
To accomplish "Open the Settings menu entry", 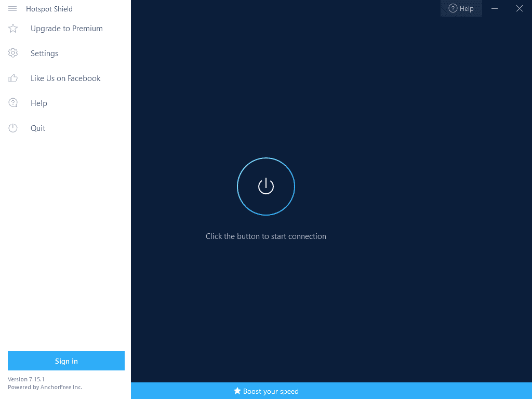I will pos(65,54).
